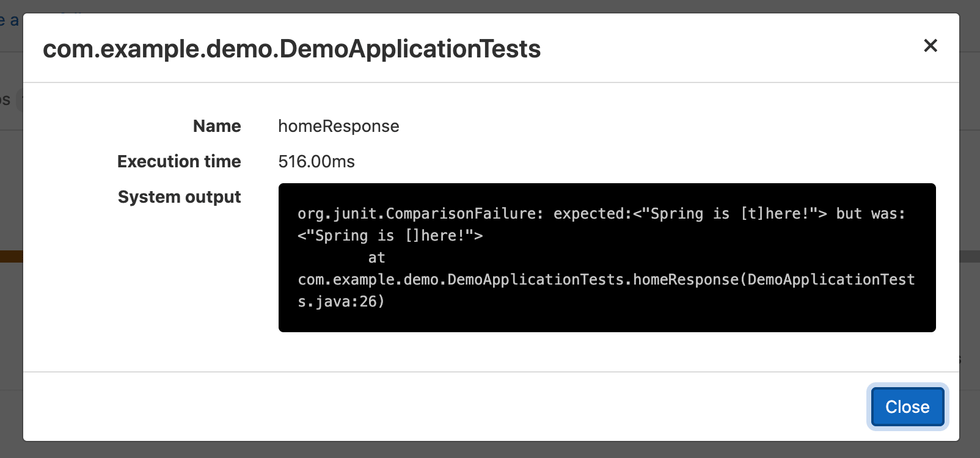Click the blue Close button
This screenshot has height=458, width=980.
(x=907, y=407)
